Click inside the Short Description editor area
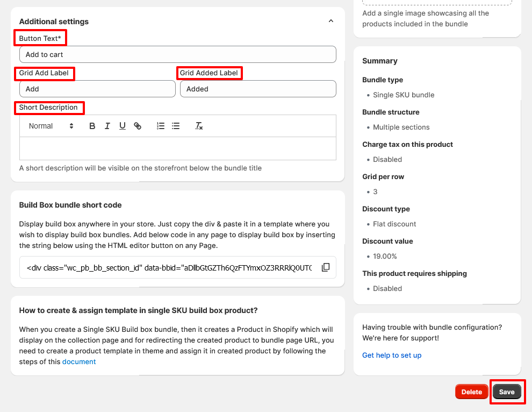This screenshot has height=412, width=532. point(177,148)
